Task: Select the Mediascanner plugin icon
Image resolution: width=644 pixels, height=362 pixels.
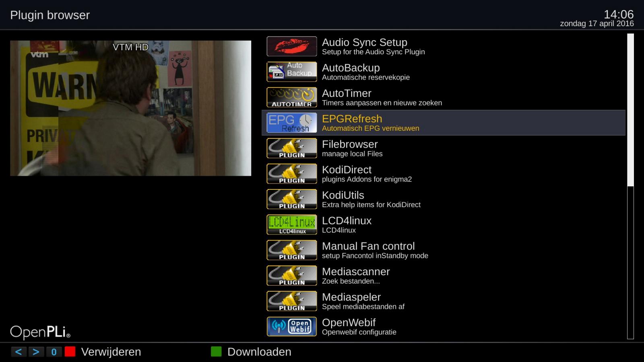Action: 292,276
